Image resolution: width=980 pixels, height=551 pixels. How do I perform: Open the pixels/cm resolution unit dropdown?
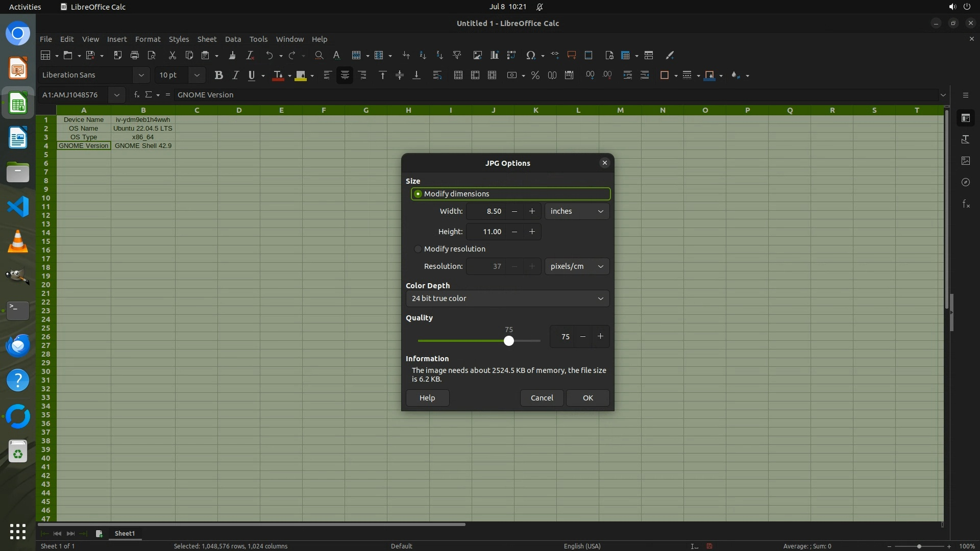coord(577,266)
